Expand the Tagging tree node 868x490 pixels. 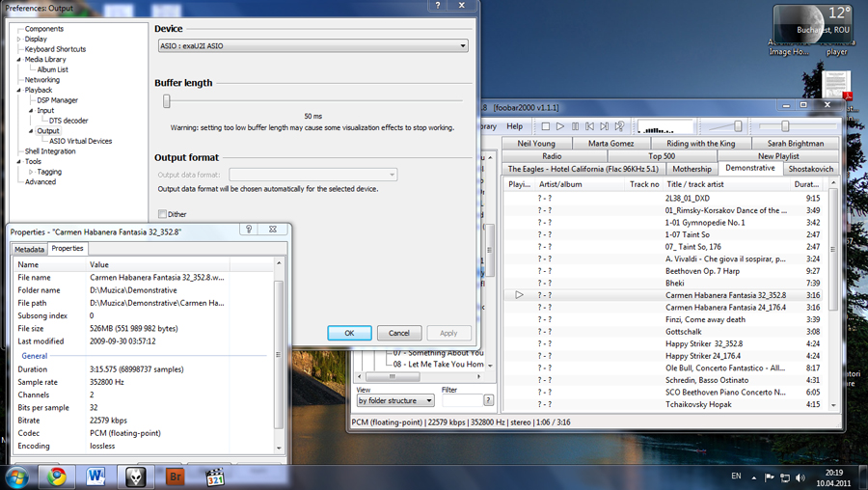31,173
